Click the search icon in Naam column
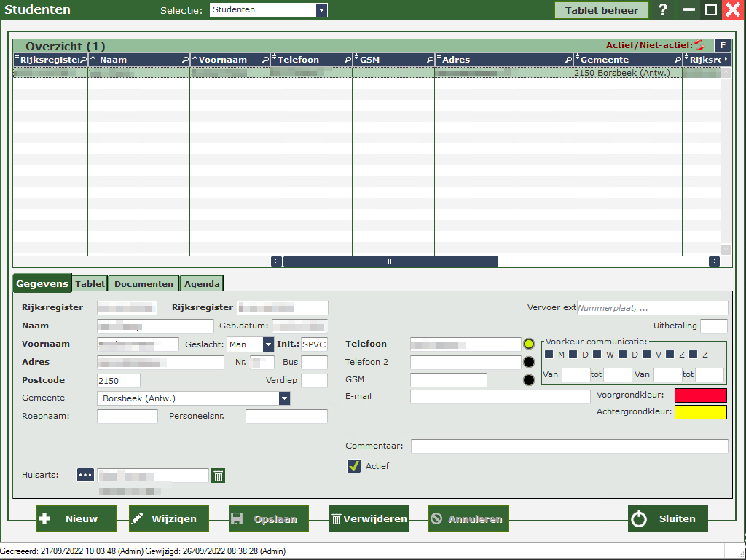This screenshot has width=746, height=560. point(185,60)
